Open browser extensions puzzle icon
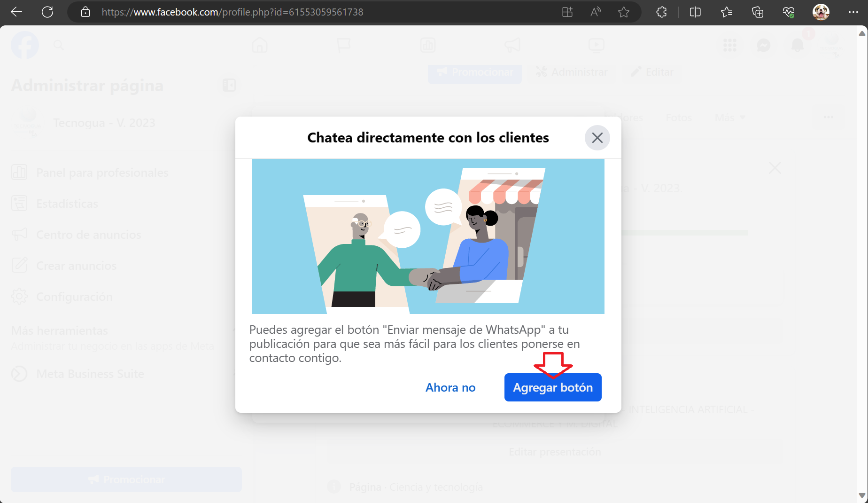Image resolution: width=868 pixels, height=503 pixels. point(661,12)
